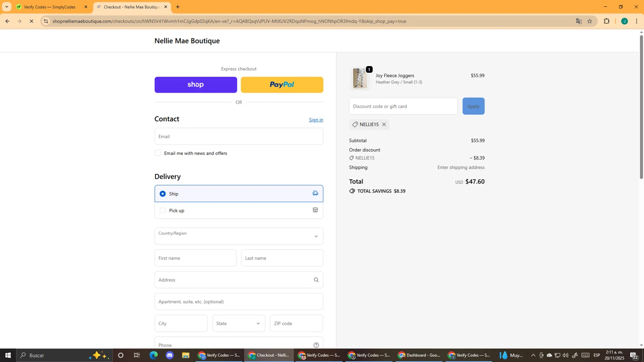Pay with PayPal express checkout
The image size is (644, 362).
point(282,85)
